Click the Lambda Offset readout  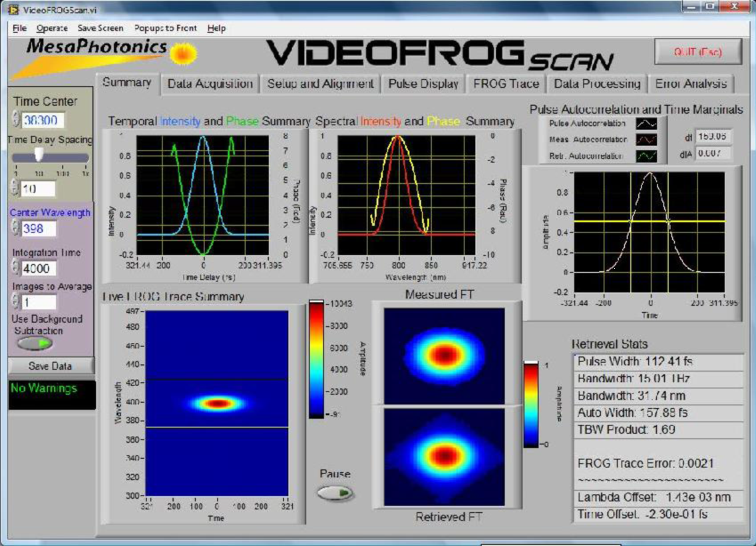[658, 497]
